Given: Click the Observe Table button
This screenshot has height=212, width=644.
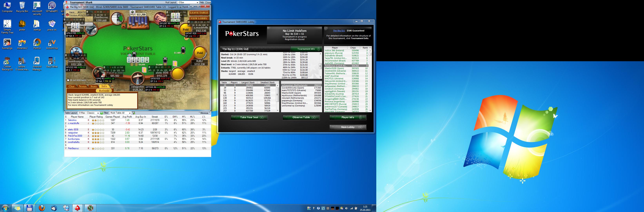Looking at the screenshot, I should (x=301, y=117).
